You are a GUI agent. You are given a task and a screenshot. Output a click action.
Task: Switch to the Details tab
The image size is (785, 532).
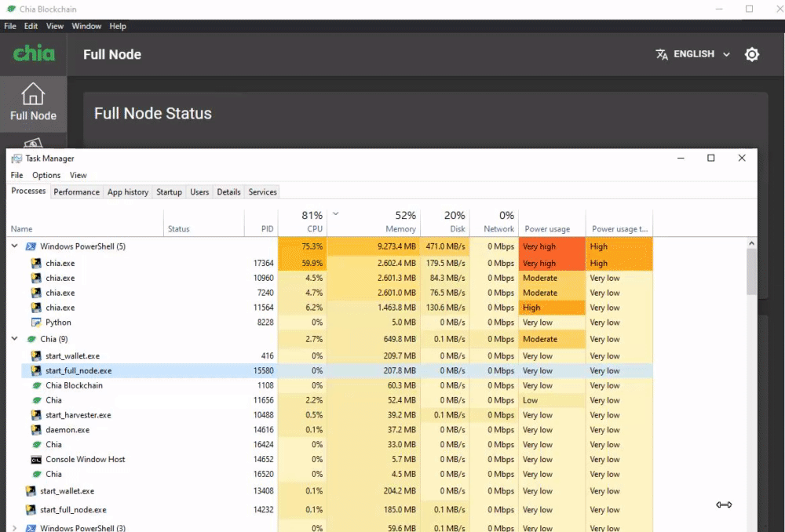[x=228, y=192]
